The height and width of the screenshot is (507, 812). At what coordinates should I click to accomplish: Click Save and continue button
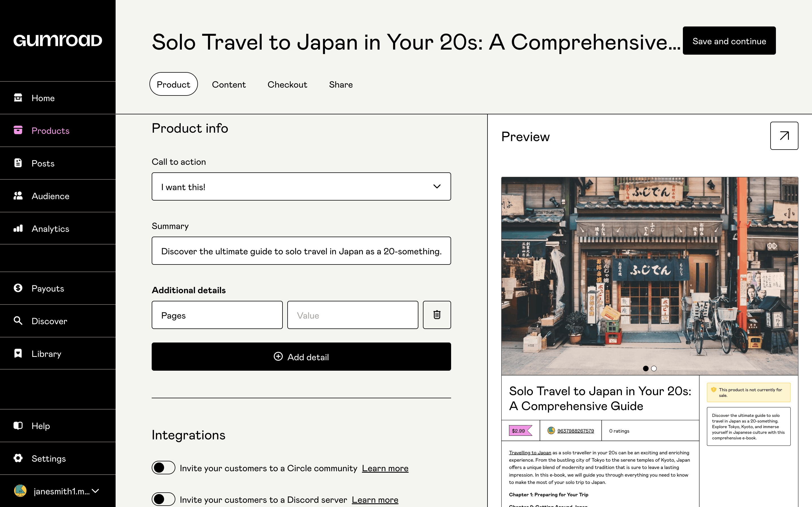click(x=729, y=41)
